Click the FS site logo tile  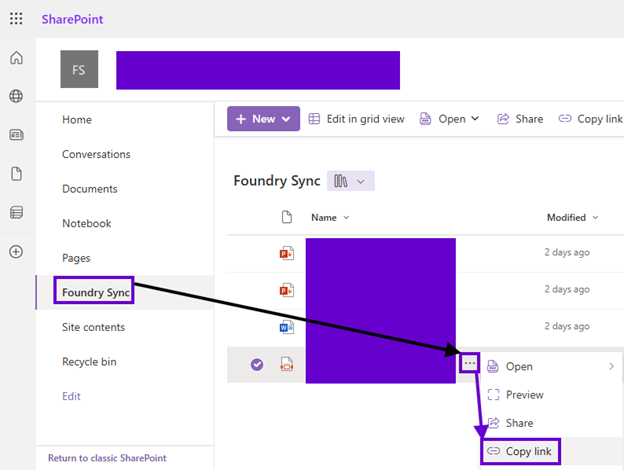point(79,69)
